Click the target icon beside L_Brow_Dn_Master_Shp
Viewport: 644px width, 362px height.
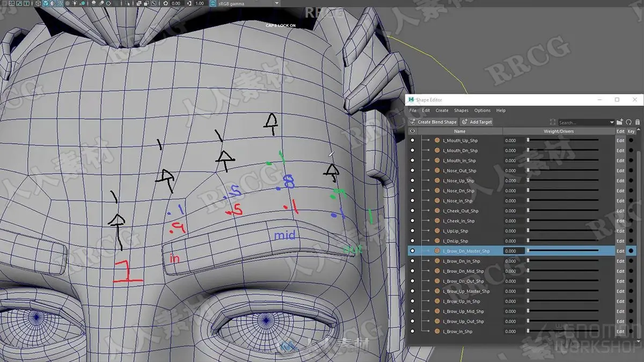[x=437, y=251]
